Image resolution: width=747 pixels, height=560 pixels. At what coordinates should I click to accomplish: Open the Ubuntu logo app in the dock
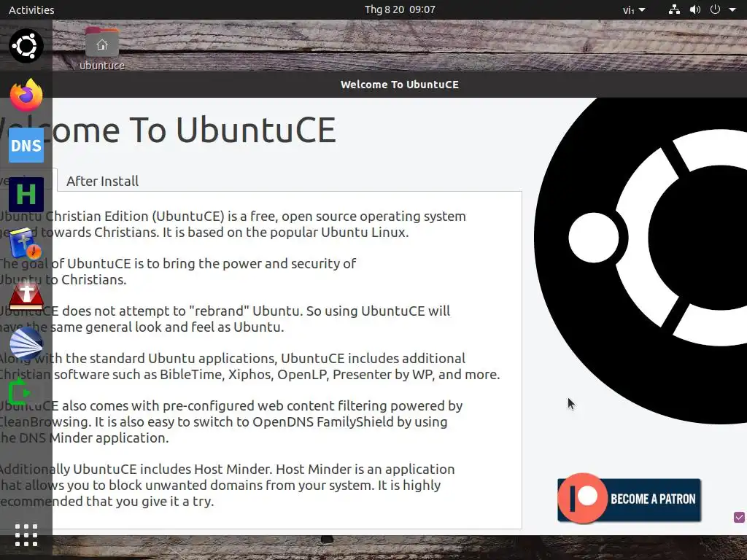coord(26,46)
